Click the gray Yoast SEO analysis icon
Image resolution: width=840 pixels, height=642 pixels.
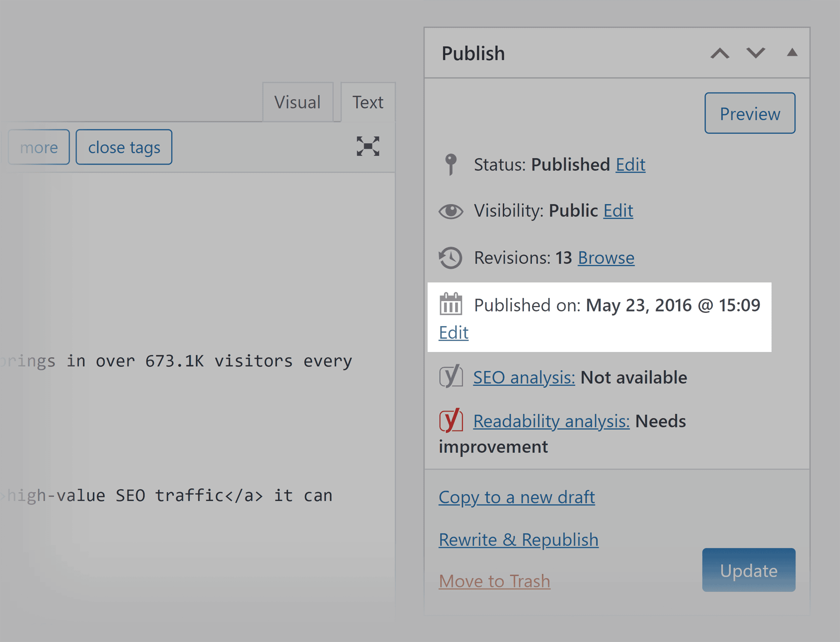click(x=451, y=377)
